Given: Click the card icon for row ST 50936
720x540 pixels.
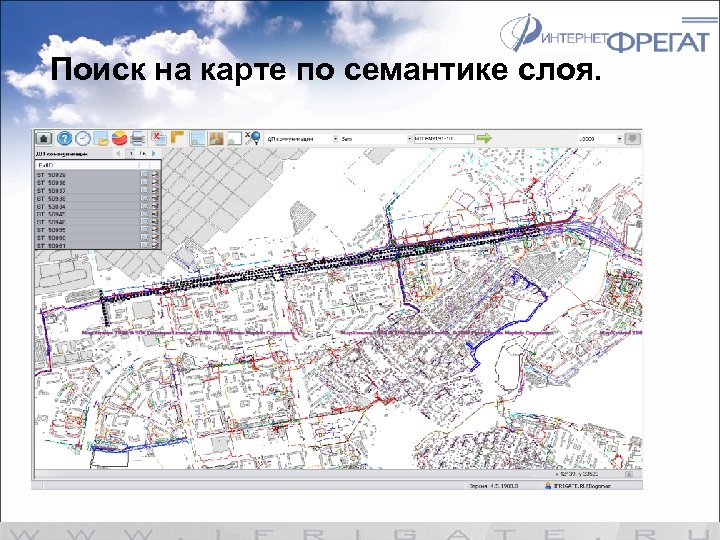Looking at the screenshot, I should pyautogui.click(x=155, y=182).
